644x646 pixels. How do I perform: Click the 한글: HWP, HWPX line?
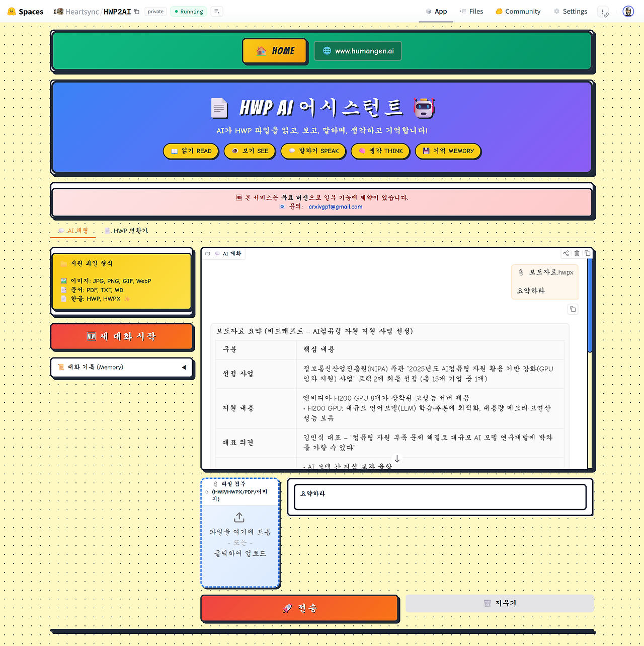pos(96,299)
